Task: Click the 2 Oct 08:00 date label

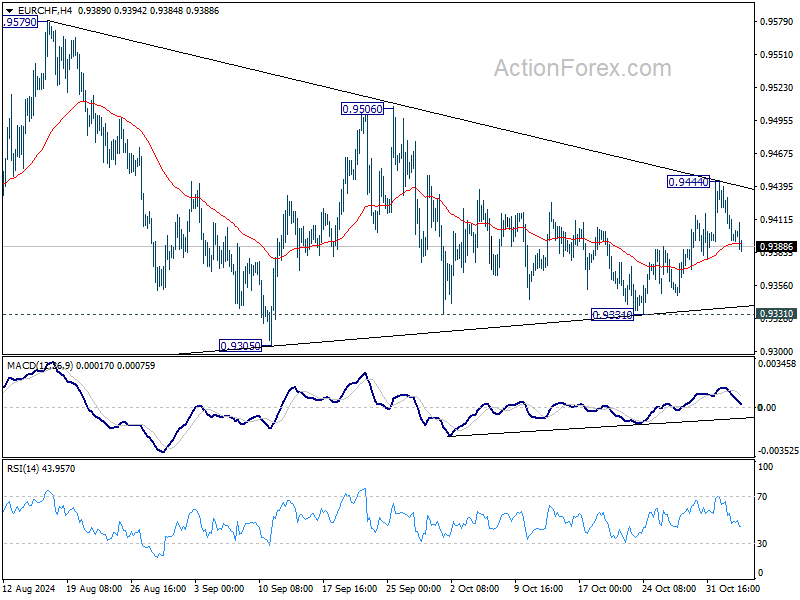Action: pyautogui.click(x=474, y=589)
